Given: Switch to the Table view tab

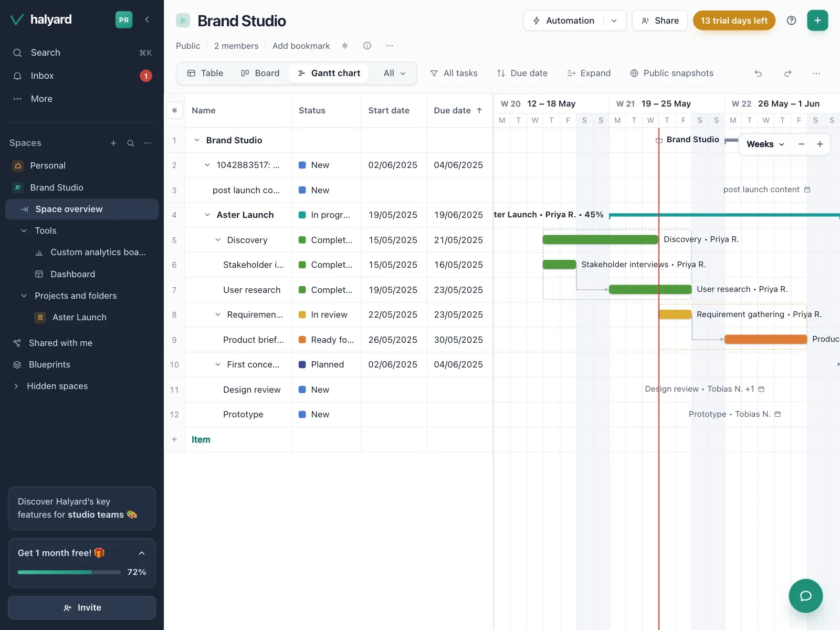Looking at the screenshot, I should (205, 73).
